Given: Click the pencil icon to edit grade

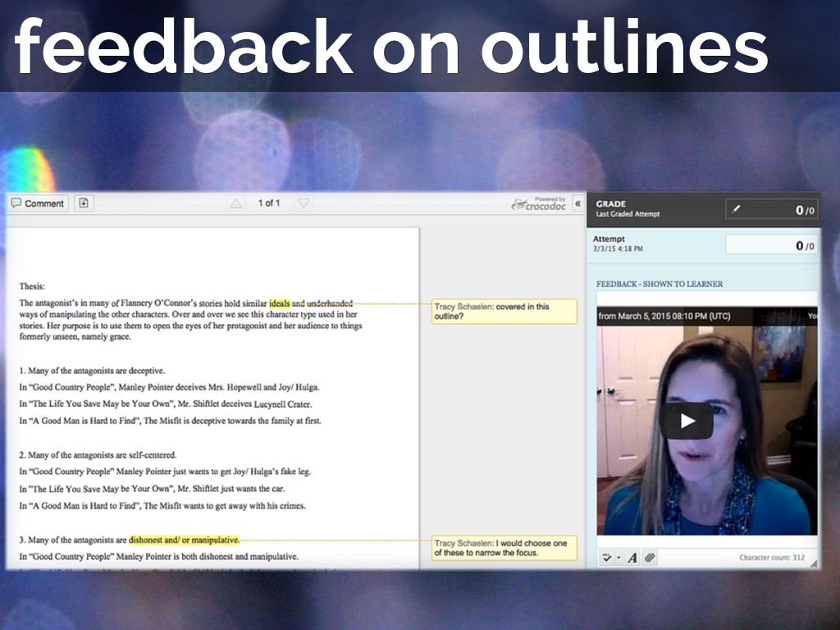Looking at the screenshot, I should coord(736,210).
